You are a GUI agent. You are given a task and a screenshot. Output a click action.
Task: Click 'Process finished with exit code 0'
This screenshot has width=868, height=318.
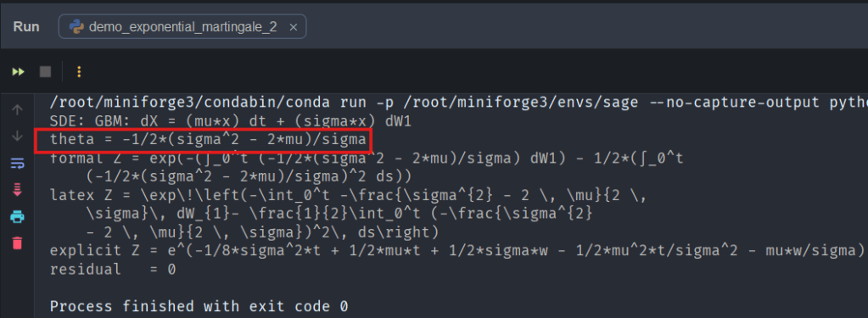pos(199,306)
